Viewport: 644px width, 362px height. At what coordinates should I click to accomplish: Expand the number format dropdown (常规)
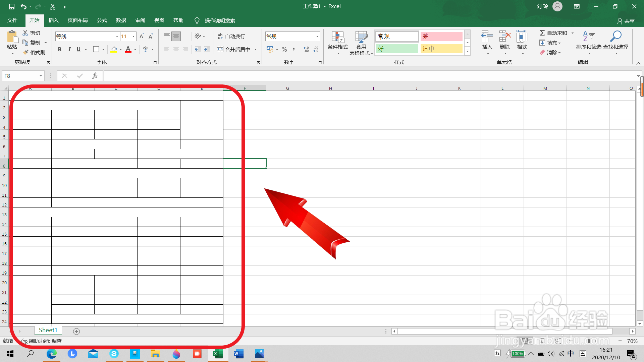tap(317, 36)
